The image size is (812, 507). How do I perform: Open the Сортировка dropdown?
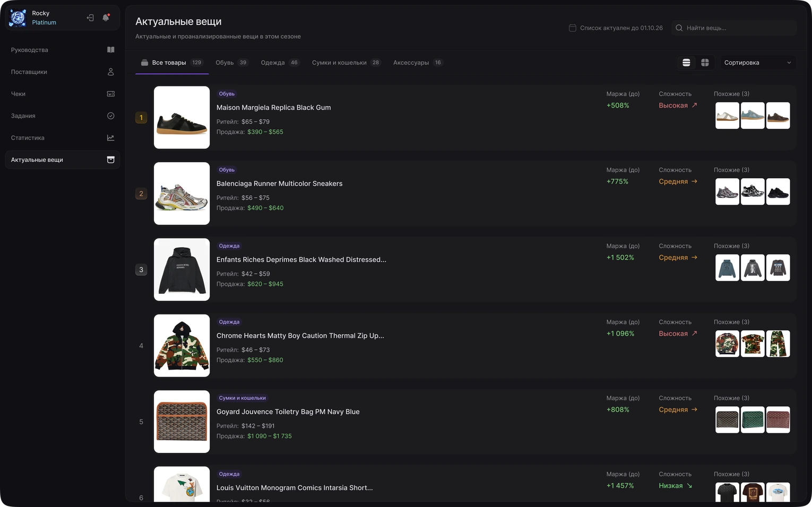pyautogui.click(x=757, y=63)
